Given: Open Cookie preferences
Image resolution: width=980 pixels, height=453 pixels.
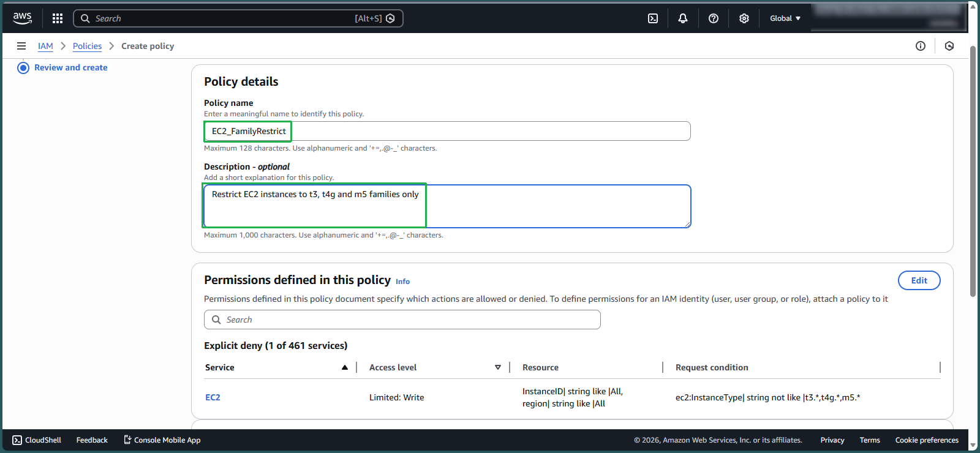Looking at the screenshot, I should tap(927, 440).
